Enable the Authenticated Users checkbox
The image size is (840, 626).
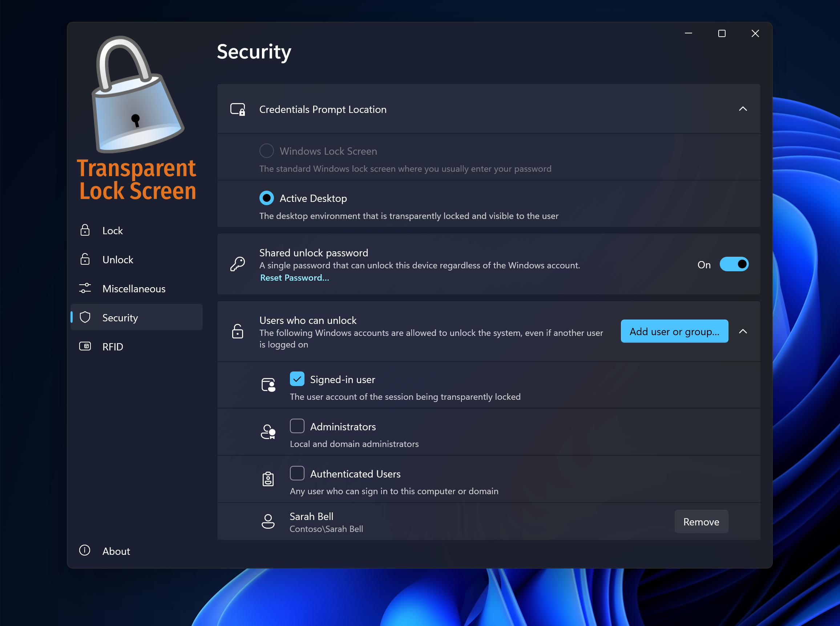coord(297,473)
